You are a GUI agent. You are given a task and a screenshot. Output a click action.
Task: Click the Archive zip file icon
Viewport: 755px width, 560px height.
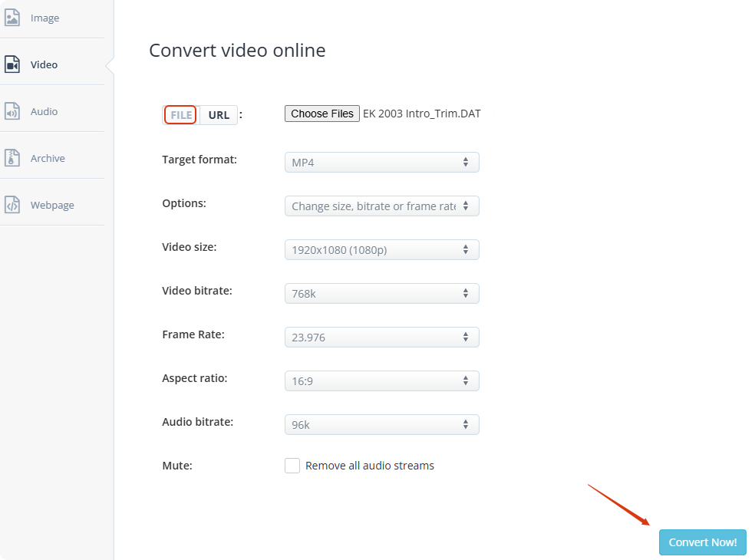pyautogui.click(x=12, y=158)
